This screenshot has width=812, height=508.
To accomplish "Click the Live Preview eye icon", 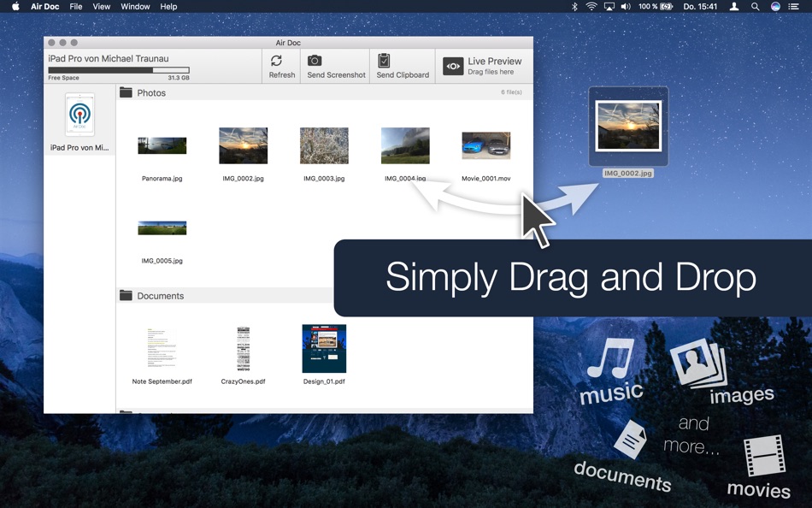I will (453, 67).
